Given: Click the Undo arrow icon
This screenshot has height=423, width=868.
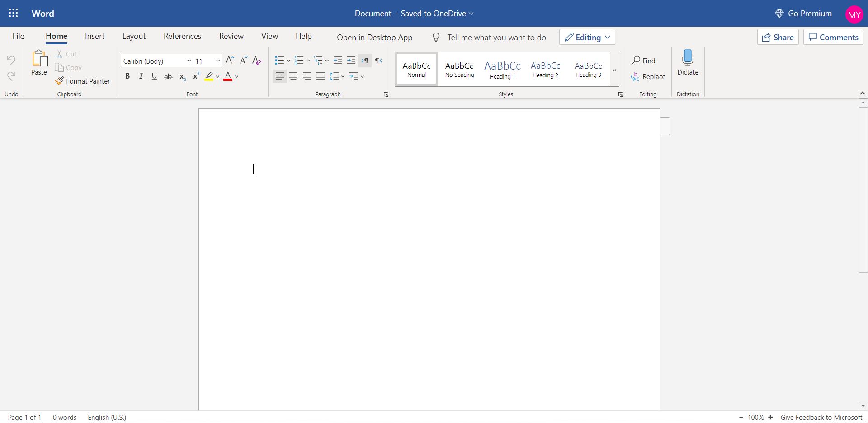Looking at the screenshot, I should pos(11,60).
